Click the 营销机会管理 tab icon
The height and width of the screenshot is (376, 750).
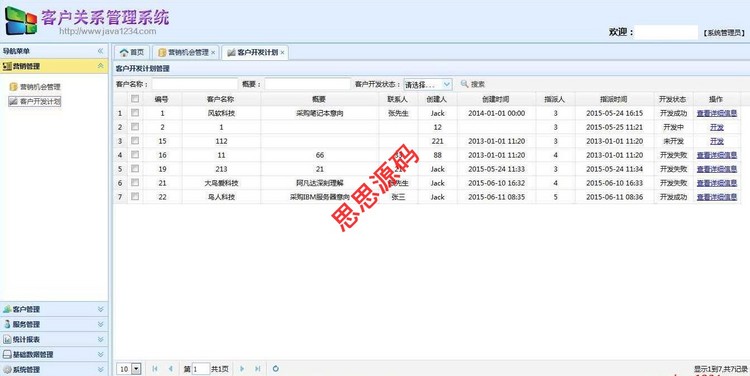(162, 53)
